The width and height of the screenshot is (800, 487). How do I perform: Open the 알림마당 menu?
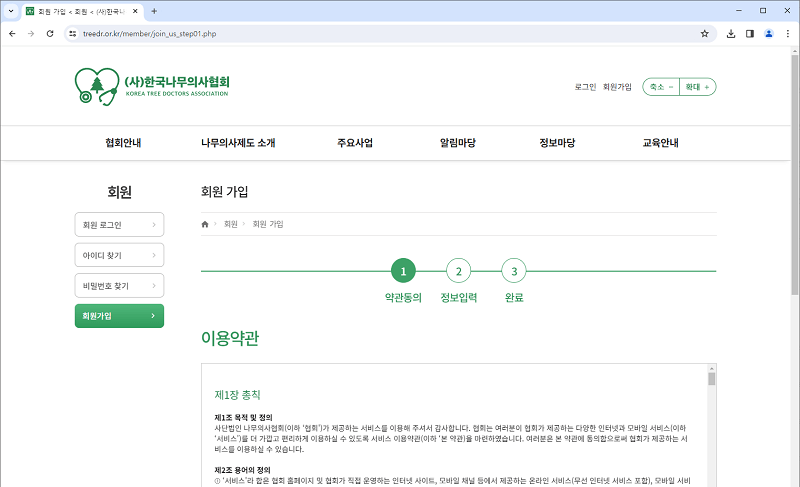click(x=458, y=143)
